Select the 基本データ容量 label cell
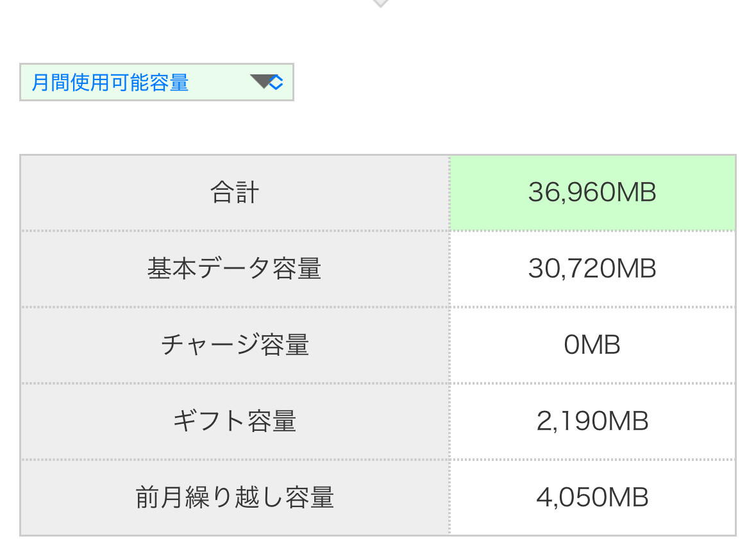The image size is (756, 559). coord(235,269)
